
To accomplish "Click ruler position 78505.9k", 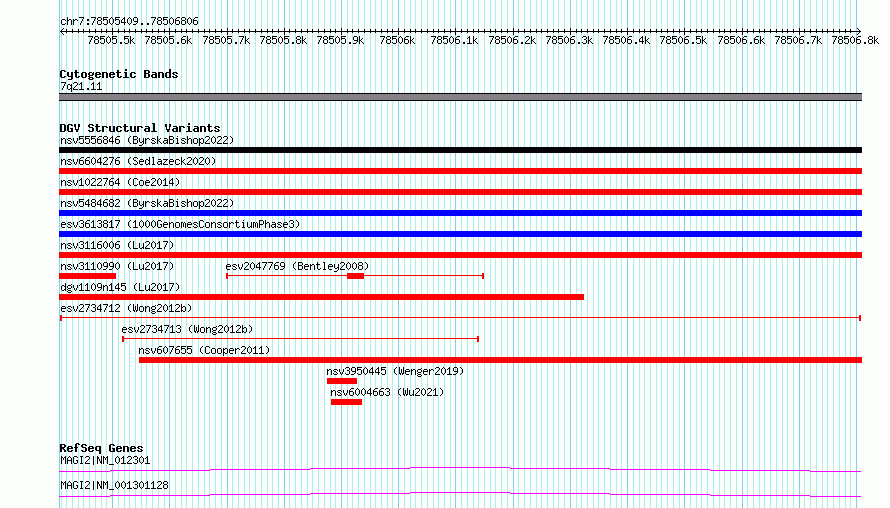I will [340, 40].
